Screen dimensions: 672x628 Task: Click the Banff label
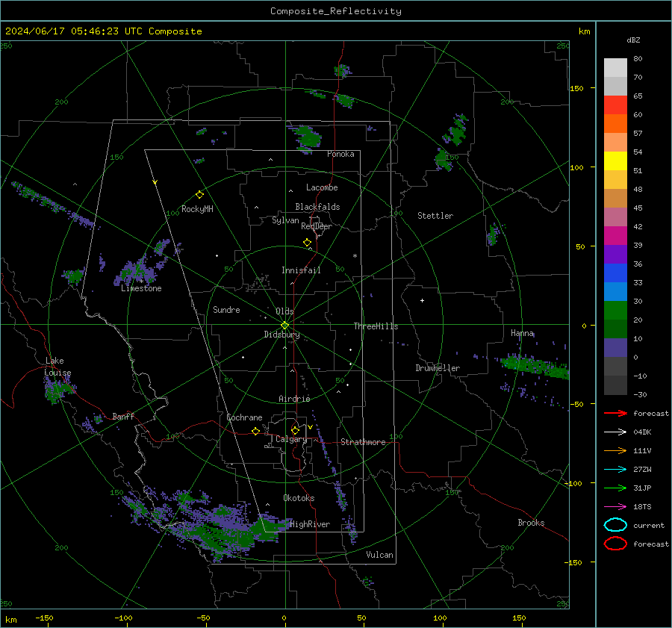point(123,416)
